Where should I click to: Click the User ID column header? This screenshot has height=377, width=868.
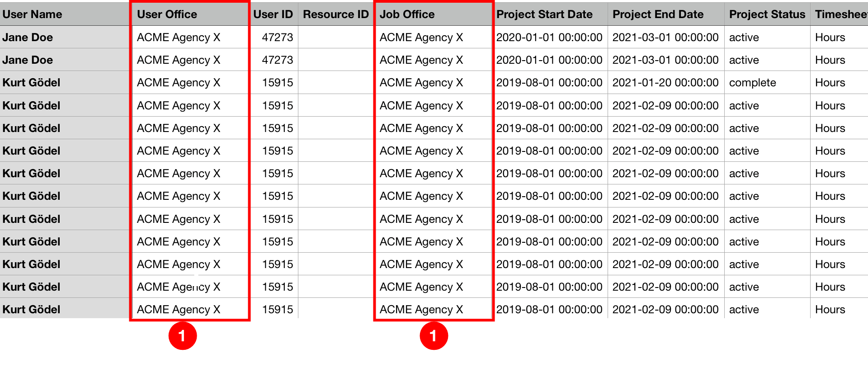(273, 14)
